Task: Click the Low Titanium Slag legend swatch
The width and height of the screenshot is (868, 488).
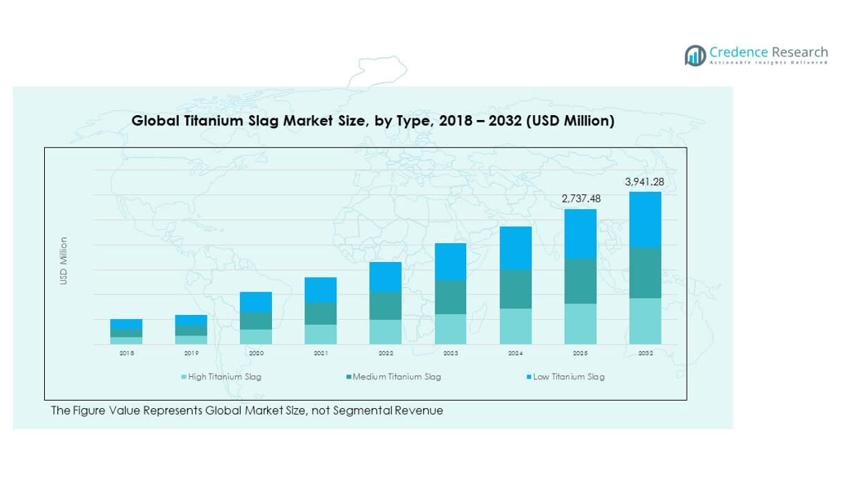Action: click(527, 377)
